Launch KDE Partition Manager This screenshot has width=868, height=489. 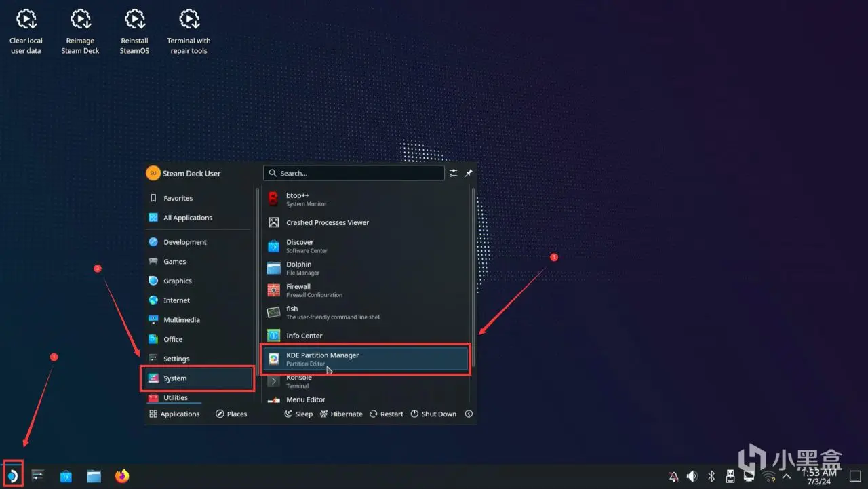pyautogui.click(x=366, y=359)
